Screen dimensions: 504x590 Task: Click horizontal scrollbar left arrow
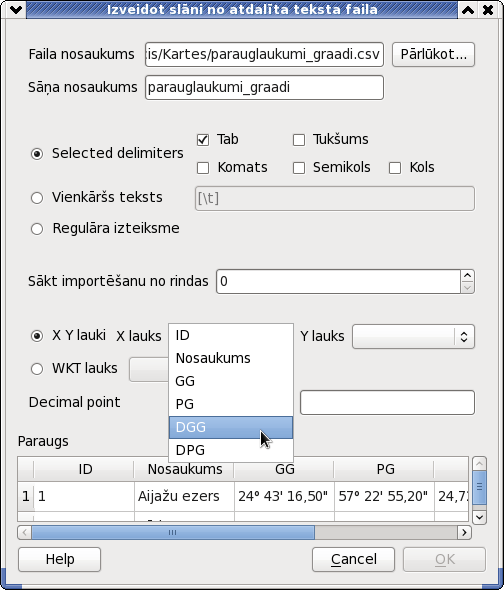click(x=25, y=532)
